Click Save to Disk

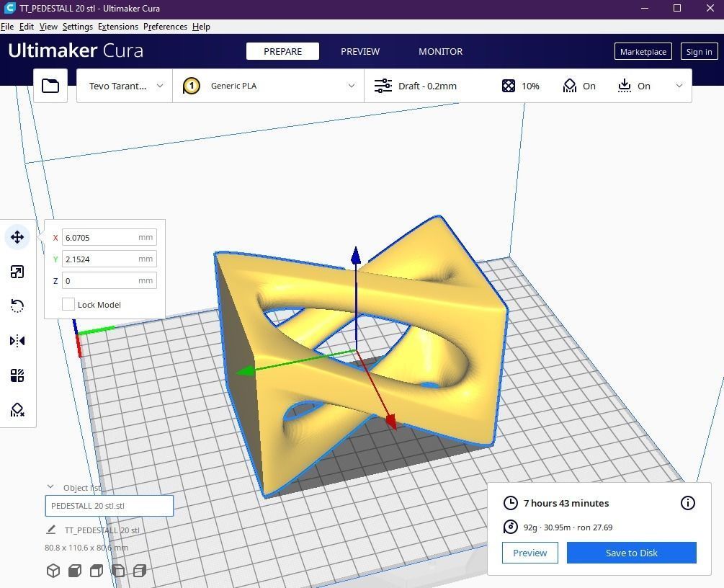(631, 553)
